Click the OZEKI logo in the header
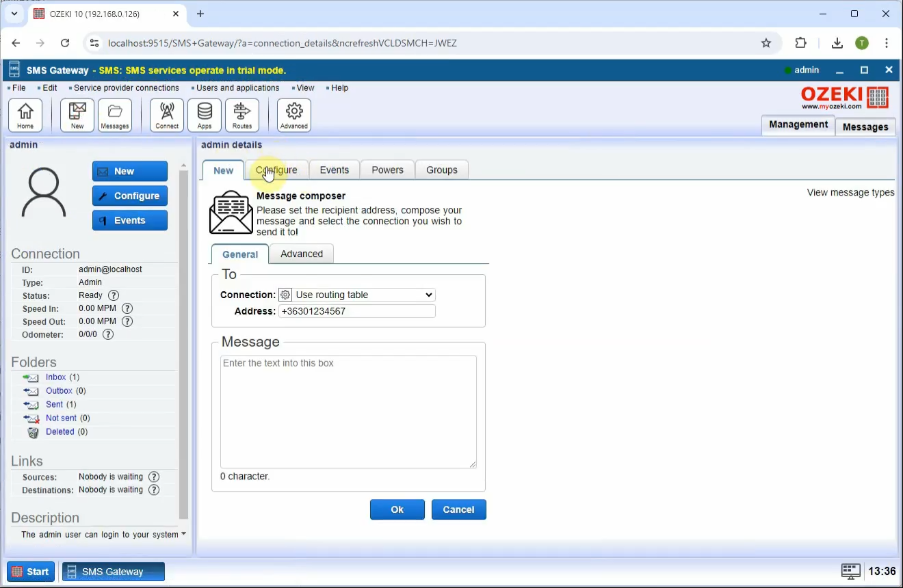The image size is (903, 588). tap(844, 96)
